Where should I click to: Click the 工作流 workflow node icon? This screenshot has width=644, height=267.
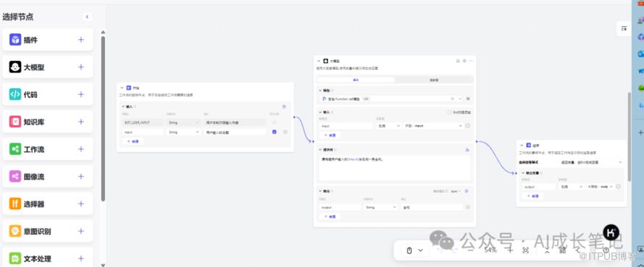pos(15,149)
